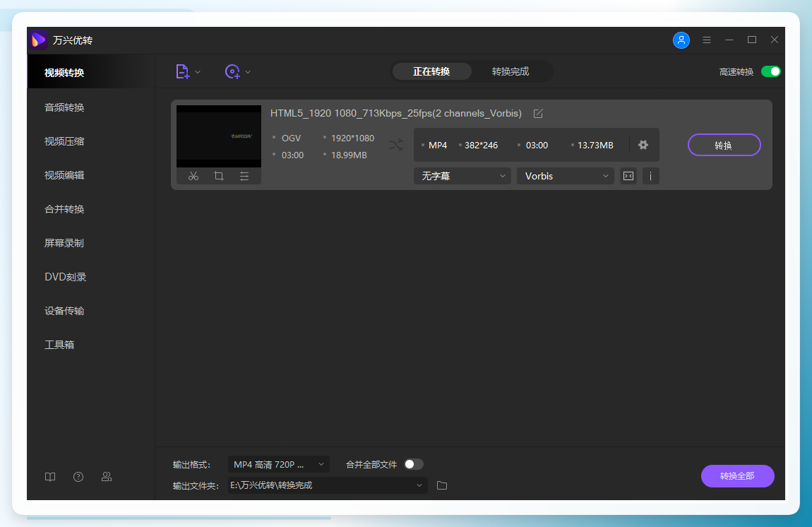Image resolution: width=812 pixels, height=527 pixels.
Task: Click the output size 13.73MB text
Action: 595,146
